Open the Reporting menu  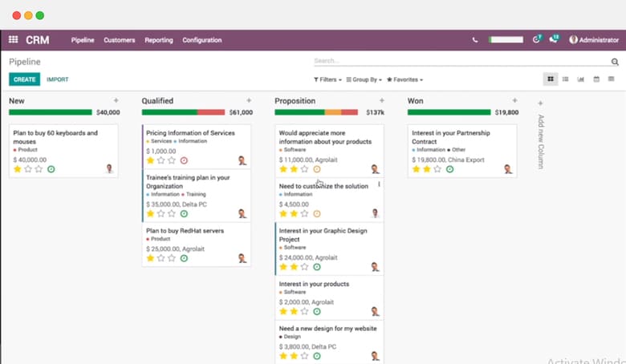click(x=159, y=40)
